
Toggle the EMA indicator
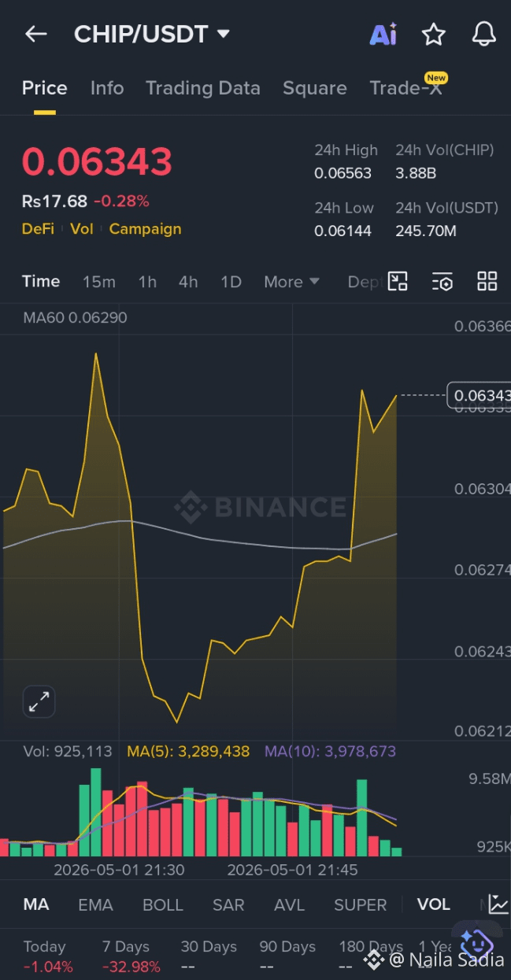click(95, 904)
